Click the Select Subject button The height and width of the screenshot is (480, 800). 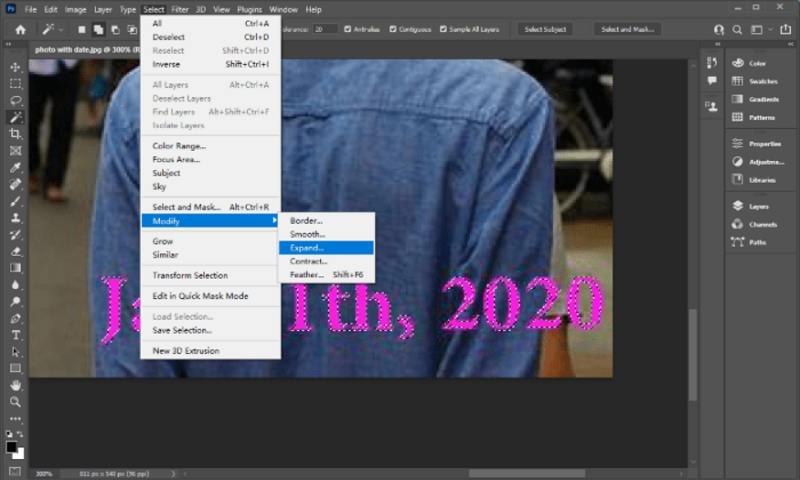pos(545,29)
